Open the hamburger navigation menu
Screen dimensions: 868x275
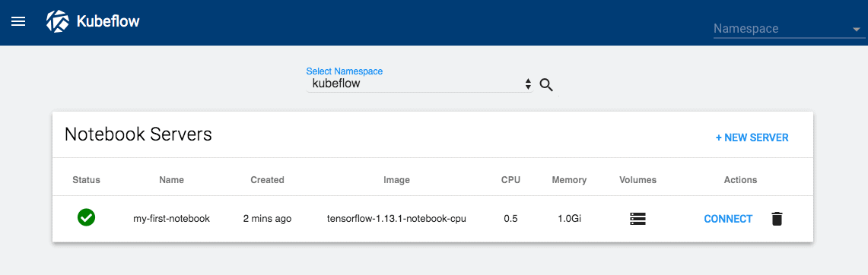18,21
